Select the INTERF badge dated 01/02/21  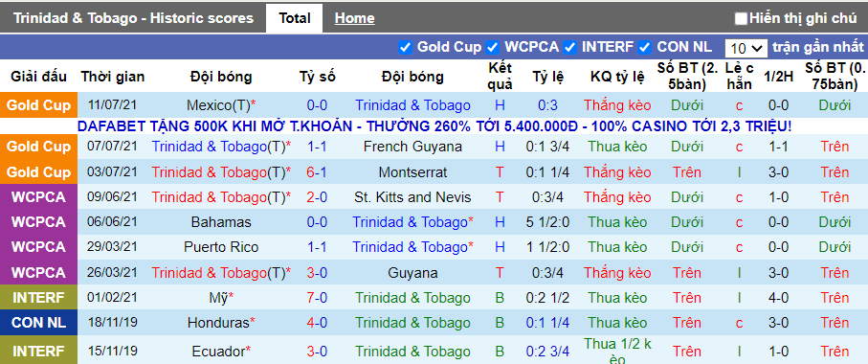tap(37, 298)
